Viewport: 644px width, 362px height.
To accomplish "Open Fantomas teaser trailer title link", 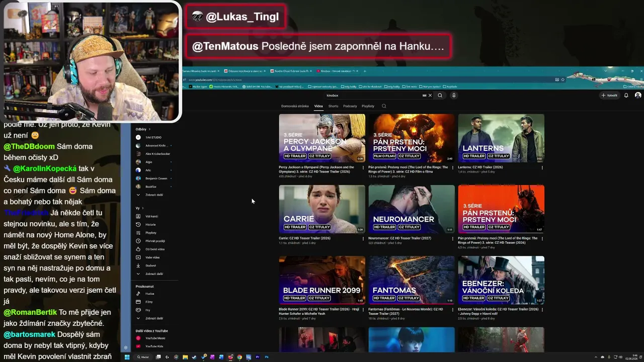I will pos(406,311).
